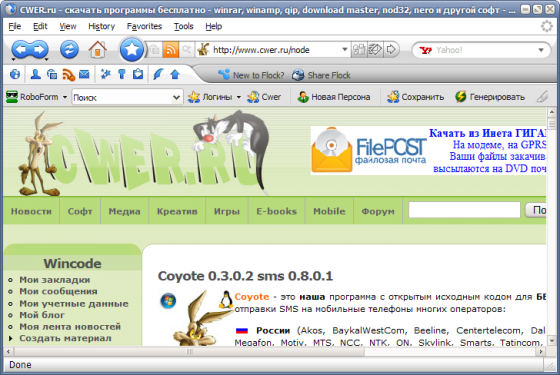The width and height of the screenshot is (560, 375).
Task: Reload the page with the refresh button
Action: 69,49
